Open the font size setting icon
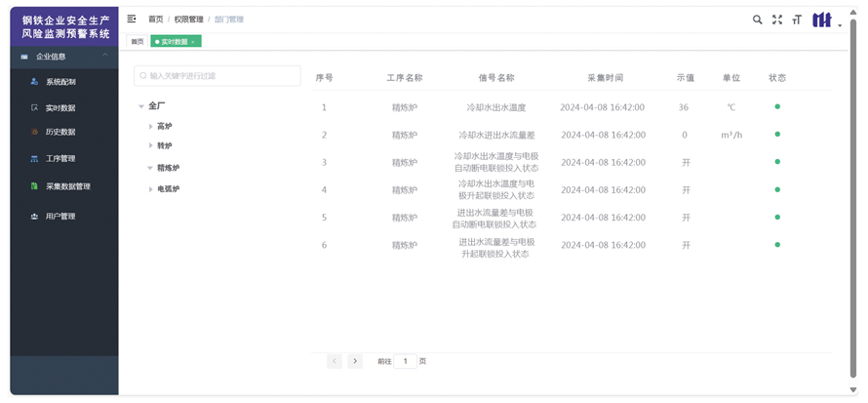868x403 pixels. coord(797,20)
